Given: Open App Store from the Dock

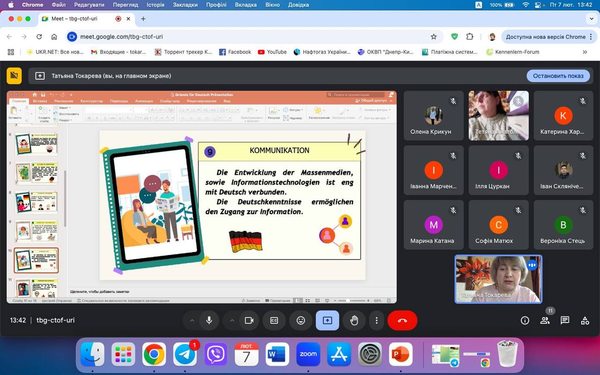Looking at the screenshot, I should point(339,355).
